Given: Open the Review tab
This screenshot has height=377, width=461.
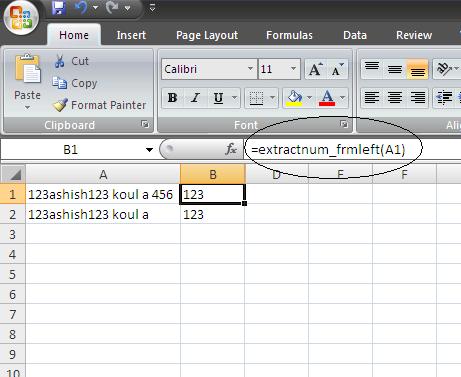Looking at the screenshot, I should (414, 35).
